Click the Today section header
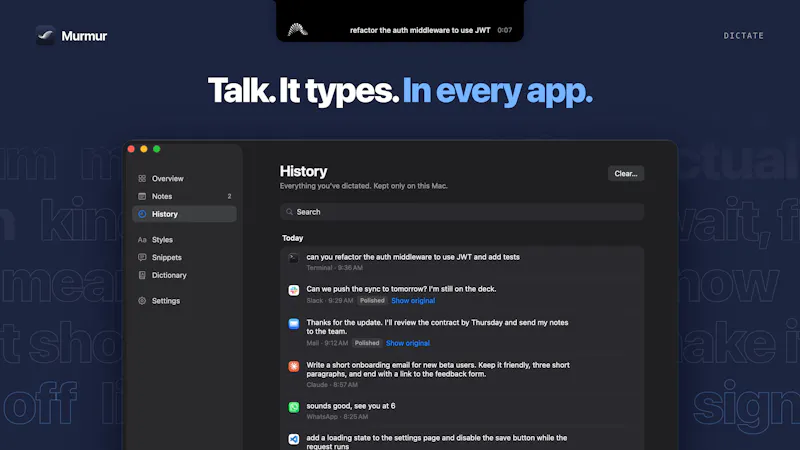Viewport: 800px width, 450px height. pyautogui.click(x=292, y=238)
